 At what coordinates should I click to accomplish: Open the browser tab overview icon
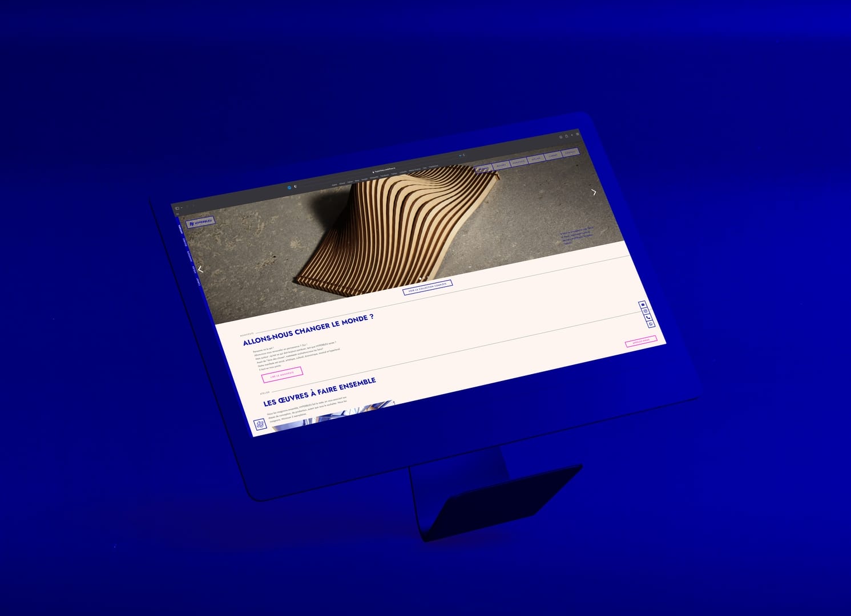coord(577,134)
